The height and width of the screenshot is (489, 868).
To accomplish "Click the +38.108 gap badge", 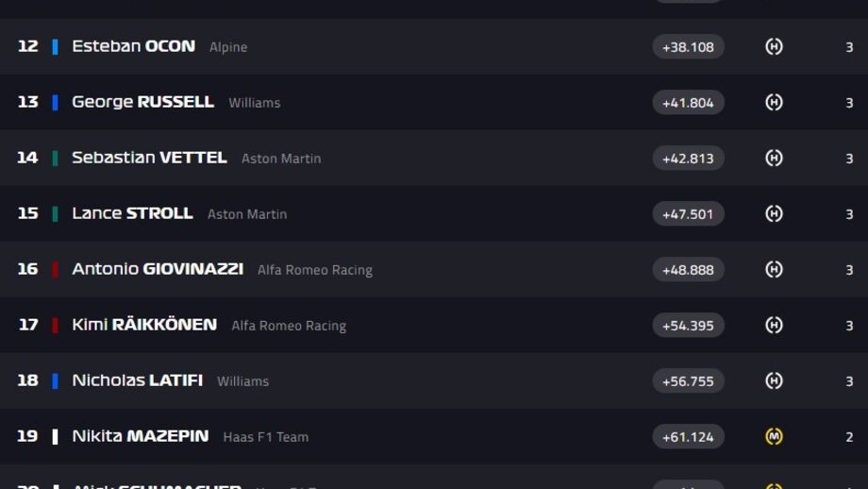I will [688, 46].
